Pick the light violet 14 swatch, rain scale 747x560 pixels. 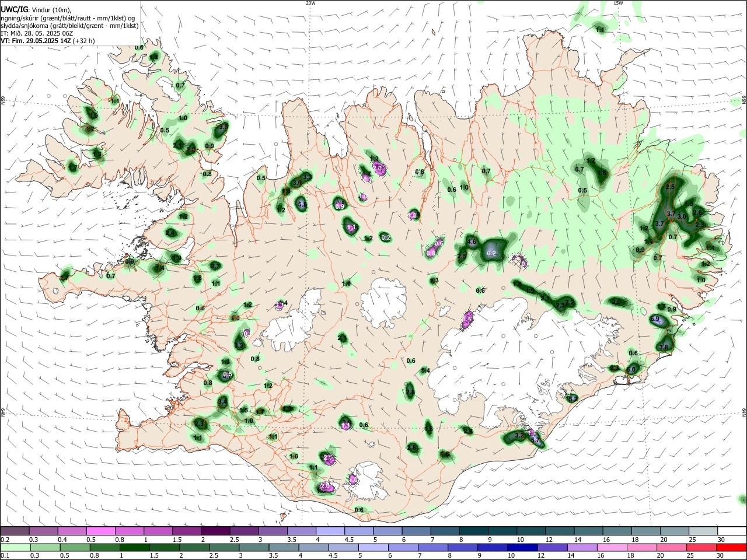pyautogui.click(x=581, y=547)
